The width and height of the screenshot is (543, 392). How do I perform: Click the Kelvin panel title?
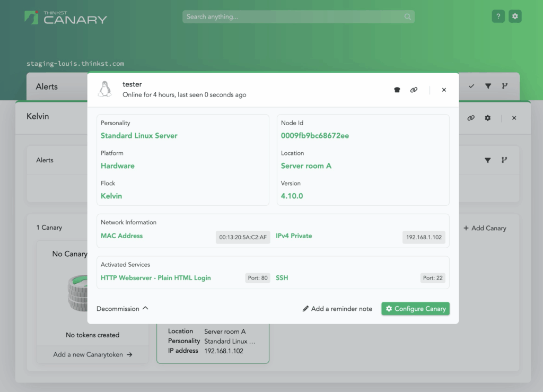[x=38, y=116]
